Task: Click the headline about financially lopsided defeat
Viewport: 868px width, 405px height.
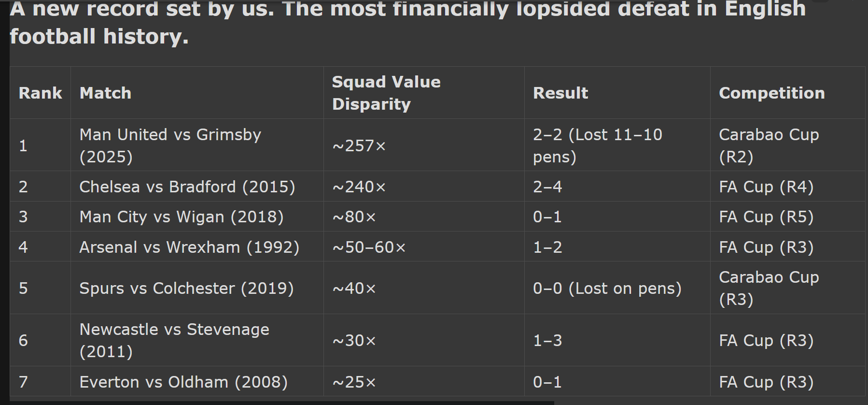Action: [408, 23]
